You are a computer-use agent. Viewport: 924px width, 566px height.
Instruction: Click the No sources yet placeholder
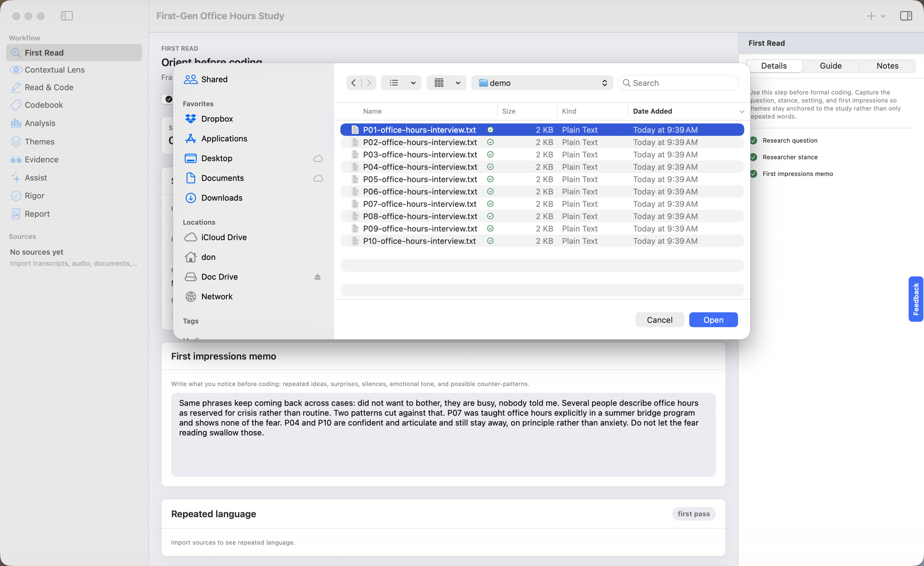point(36,252)
